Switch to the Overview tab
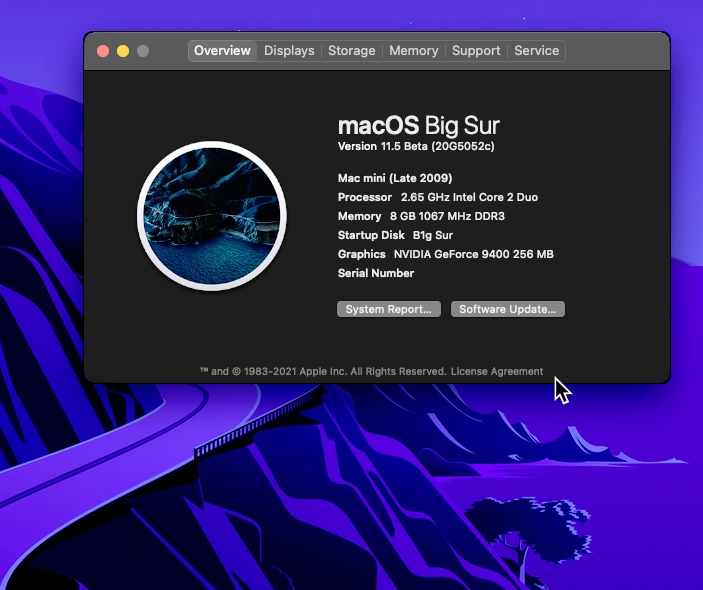 [222, 51]
